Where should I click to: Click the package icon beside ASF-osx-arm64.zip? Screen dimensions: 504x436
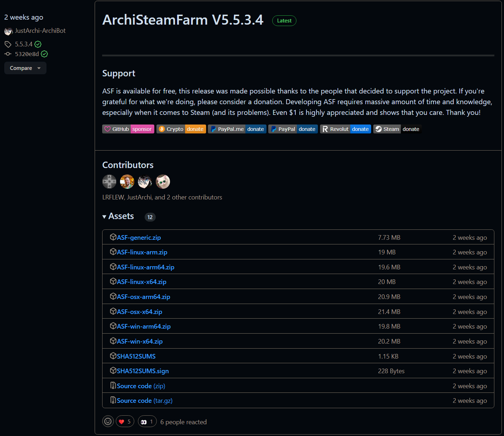113,296
